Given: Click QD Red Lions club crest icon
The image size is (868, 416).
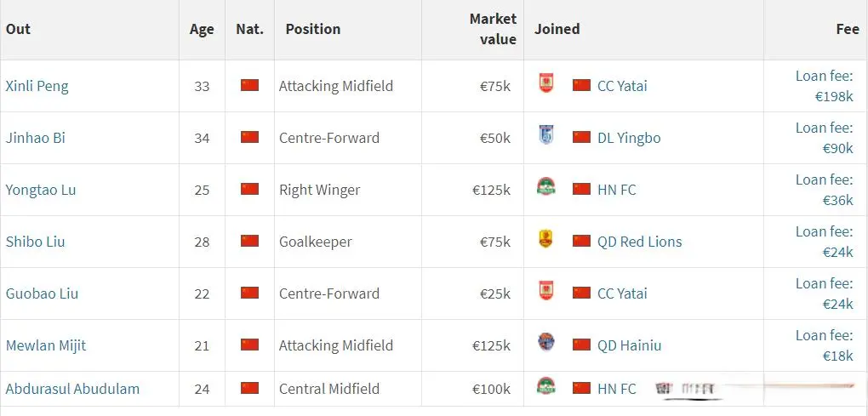Looking at the screenshot, I should pos(545,239).
